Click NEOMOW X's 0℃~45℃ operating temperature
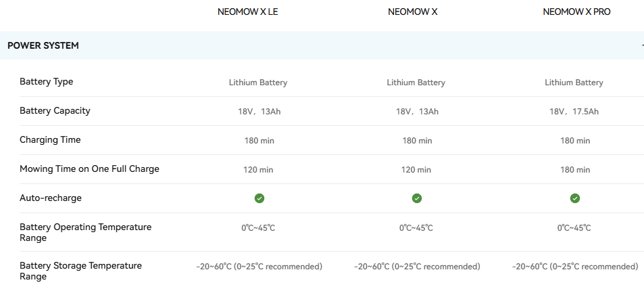644x291 pixels. (x=416, y=228)
